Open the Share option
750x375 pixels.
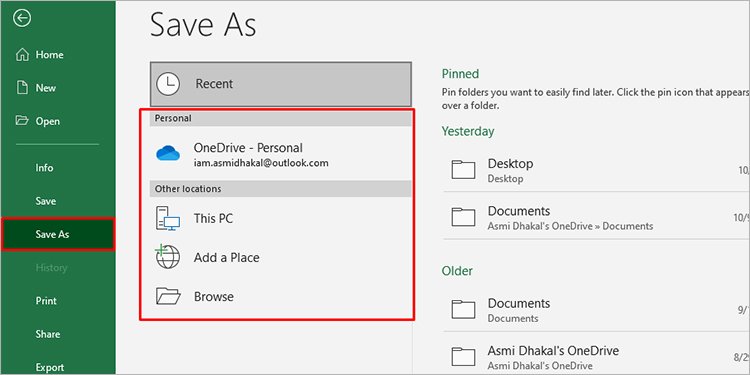(x=58, y=334)
